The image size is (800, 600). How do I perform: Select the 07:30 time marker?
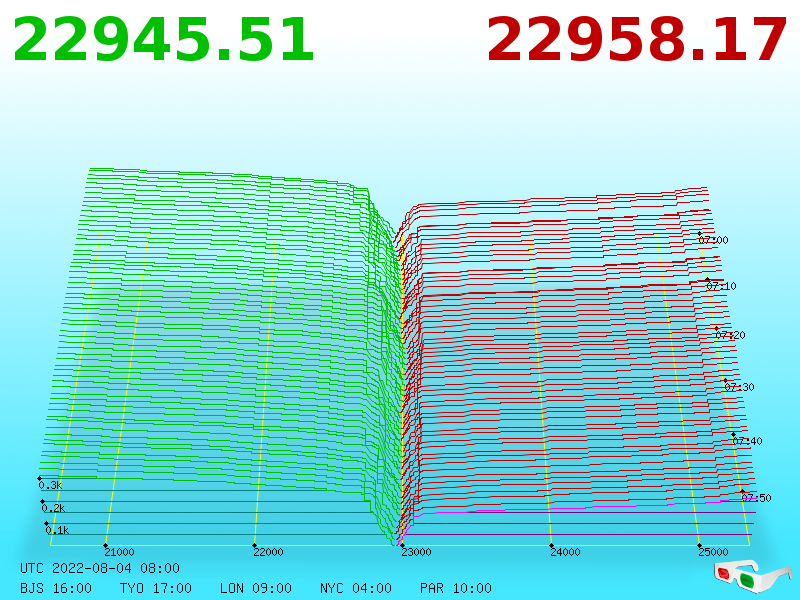click(739, 387)
